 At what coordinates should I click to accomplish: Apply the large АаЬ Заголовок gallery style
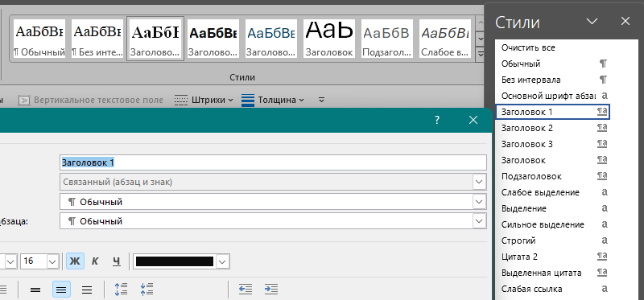[x=329, y=39]
